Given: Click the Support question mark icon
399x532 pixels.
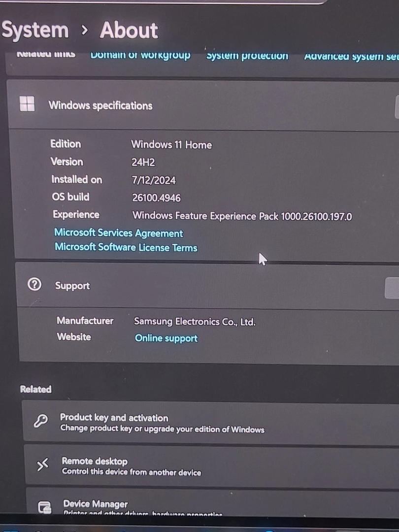Looking at the screenshot, I should click(x=34, y=284).
